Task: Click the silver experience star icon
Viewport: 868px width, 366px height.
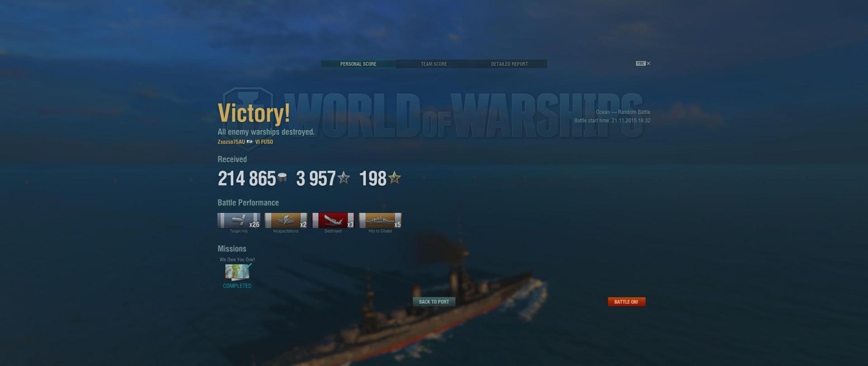Action: [x=344, y=178]
